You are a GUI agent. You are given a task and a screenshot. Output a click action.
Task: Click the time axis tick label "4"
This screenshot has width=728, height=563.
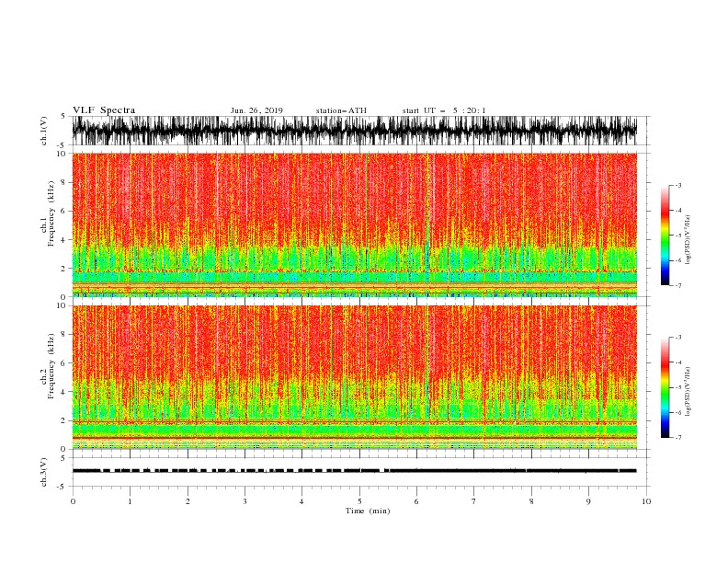(x=301, y=501)
